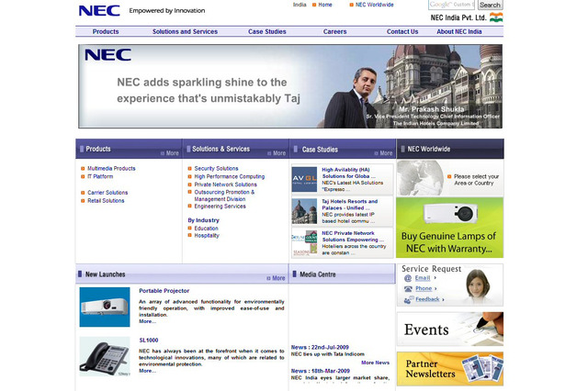The height and width of the screenshot is (391, 588).
Task: Click the Google Custom Search field
Action: click(x=453, y=5)
